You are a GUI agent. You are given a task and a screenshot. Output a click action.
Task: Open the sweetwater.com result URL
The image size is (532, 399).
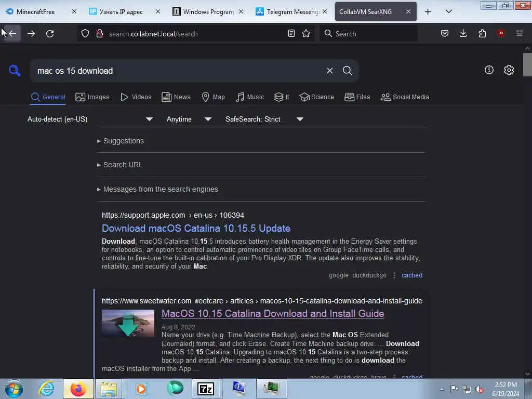262,301
